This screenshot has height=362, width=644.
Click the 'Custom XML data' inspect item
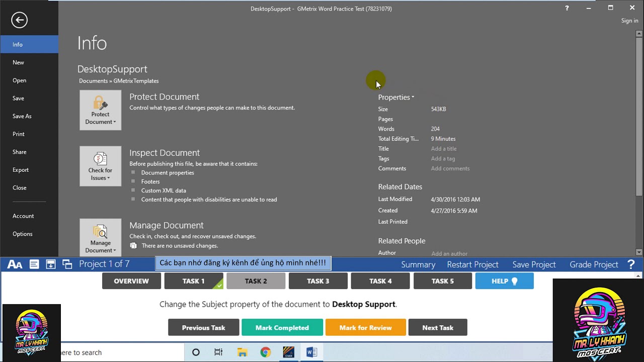click(164, 191)
